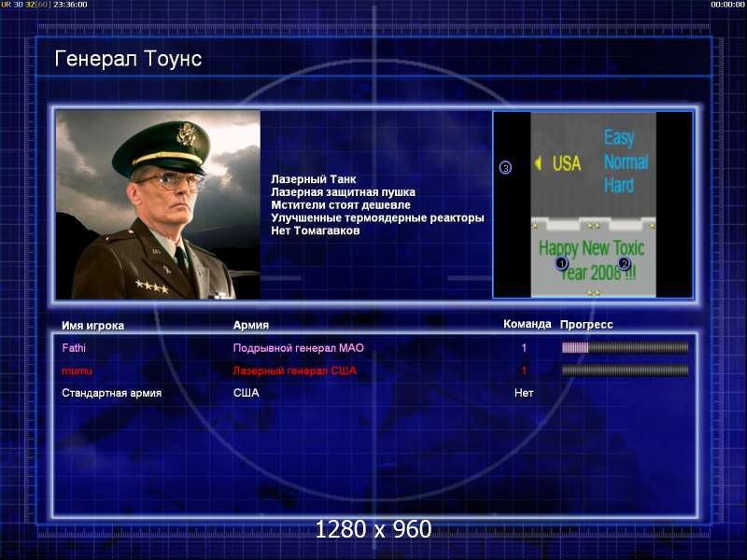Click 'Easy' label on map preview
This screenshot has width=747, height=560.
(x=619, y=138)
